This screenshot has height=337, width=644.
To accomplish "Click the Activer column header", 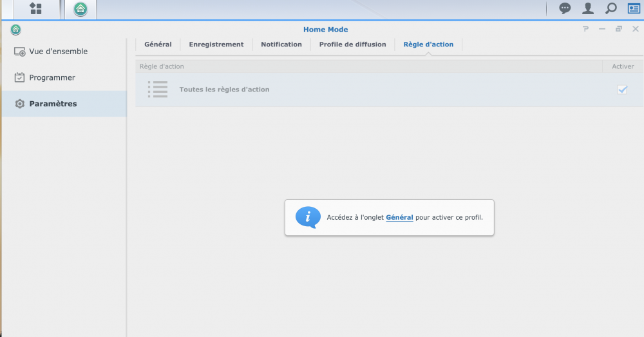I will (x=622, y=66).
